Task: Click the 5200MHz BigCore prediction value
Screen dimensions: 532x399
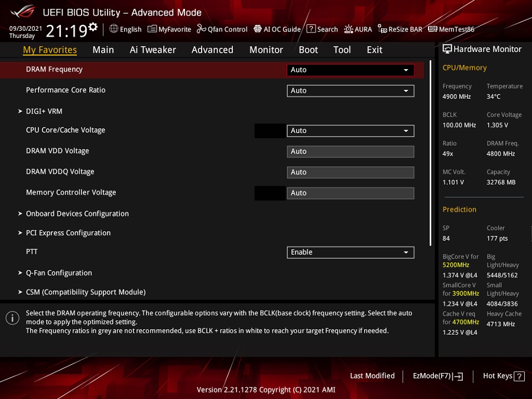Action: point(456,265)
